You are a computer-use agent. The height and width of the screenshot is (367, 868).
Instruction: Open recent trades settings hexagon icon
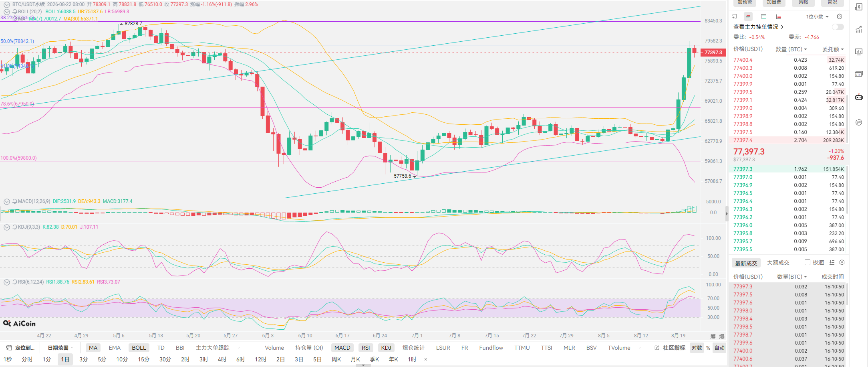842,262
